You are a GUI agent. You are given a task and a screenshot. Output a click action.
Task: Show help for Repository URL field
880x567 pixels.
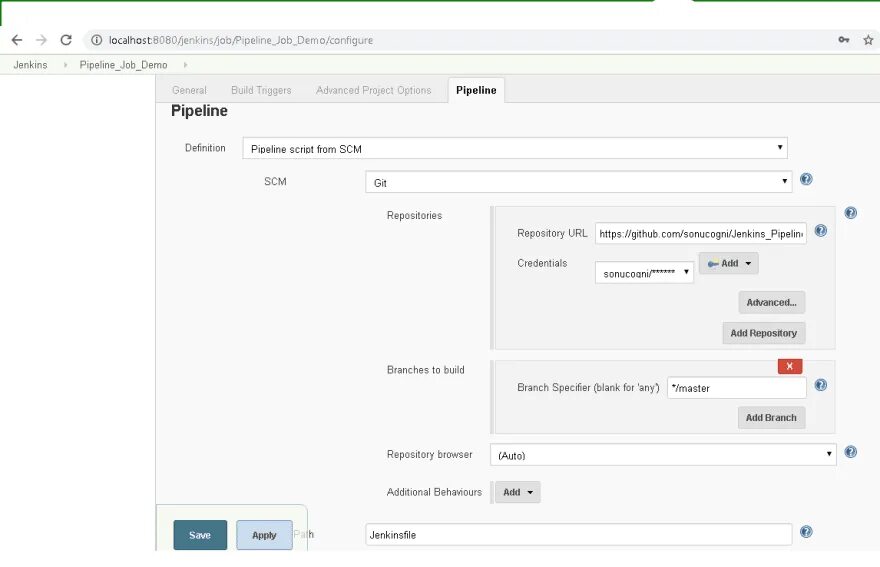pos(820,231)
